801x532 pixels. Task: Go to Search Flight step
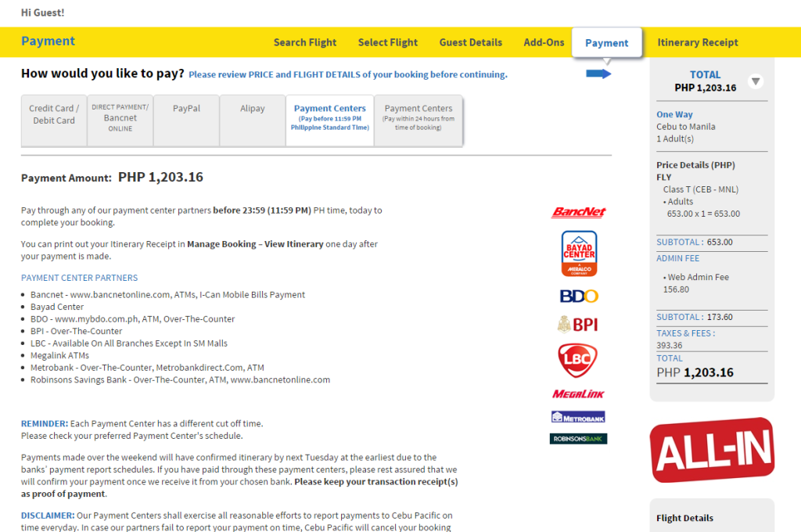305,42
